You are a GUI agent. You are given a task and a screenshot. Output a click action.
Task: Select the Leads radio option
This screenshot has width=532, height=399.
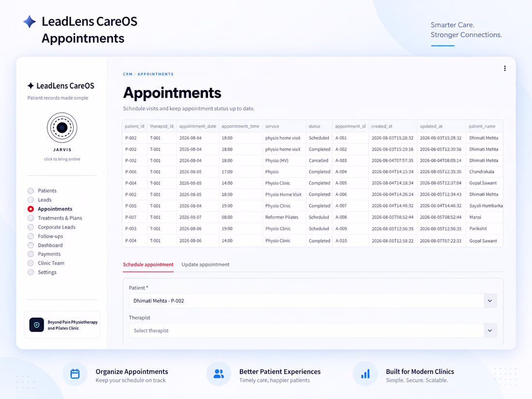(30, 200)
